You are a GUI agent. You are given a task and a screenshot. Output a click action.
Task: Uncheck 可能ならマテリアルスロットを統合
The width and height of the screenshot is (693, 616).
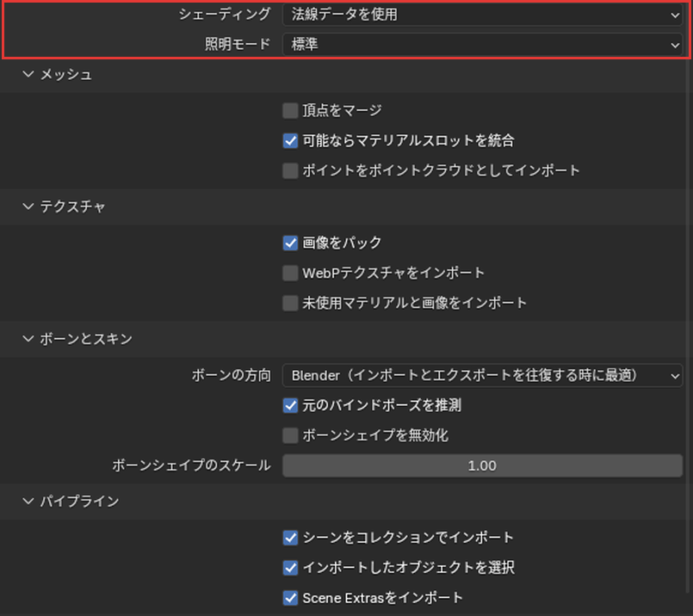point(290,141)
